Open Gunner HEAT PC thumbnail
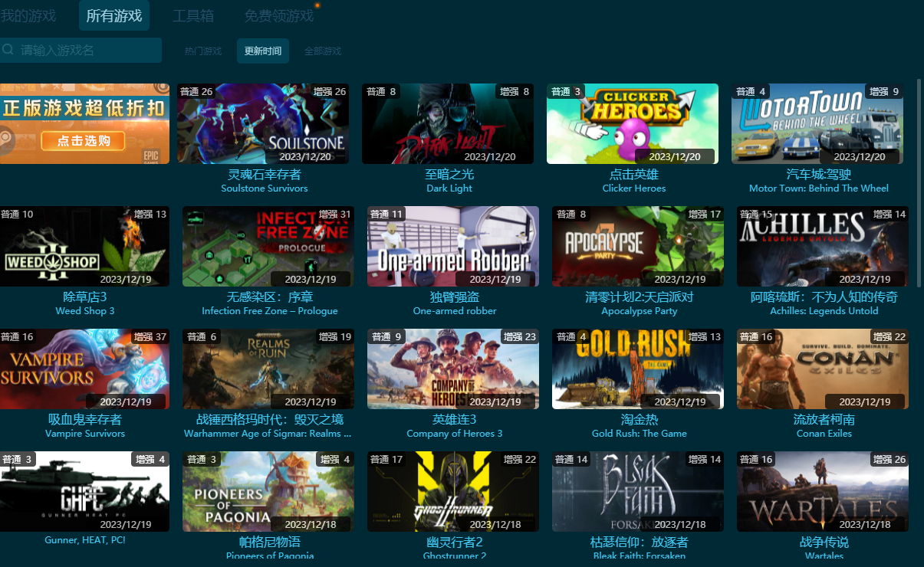Image resolution: width=924 pixels, height=567 pixels. click(84, 491)
